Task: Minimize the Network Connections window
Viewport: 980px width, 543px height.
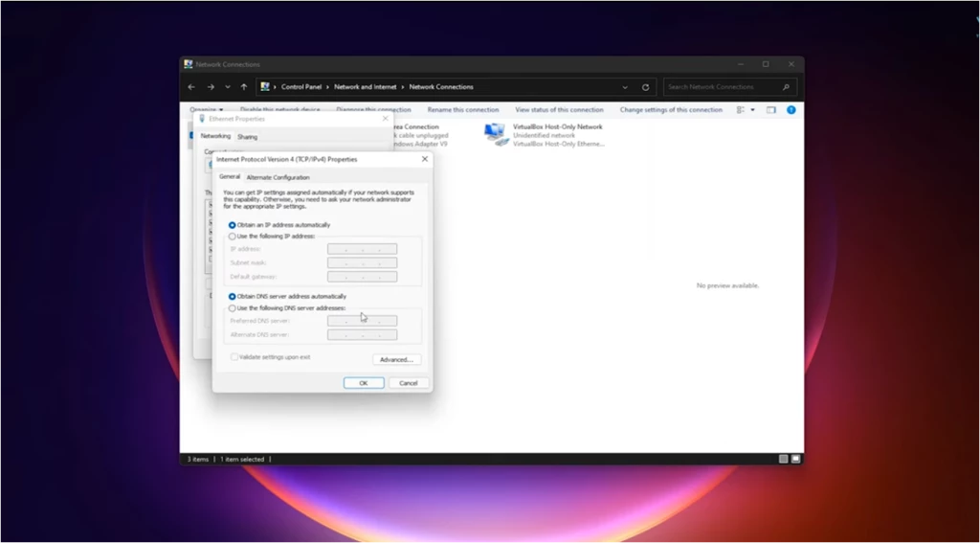Action: click(x=741, y=64)
